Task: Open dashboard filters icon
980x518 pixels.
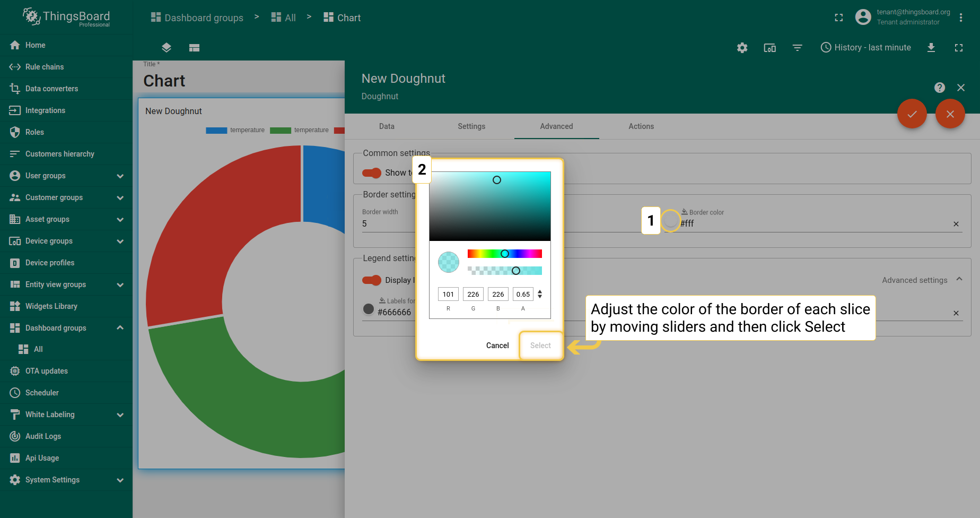Action: [x=797, y=48]
